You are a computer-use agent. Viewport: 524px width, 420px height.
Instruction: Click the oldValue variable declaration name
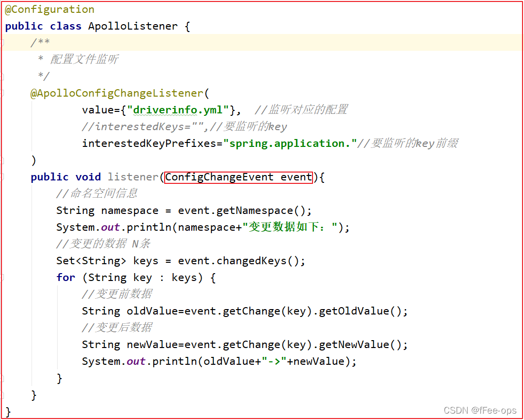click(152, 311)
